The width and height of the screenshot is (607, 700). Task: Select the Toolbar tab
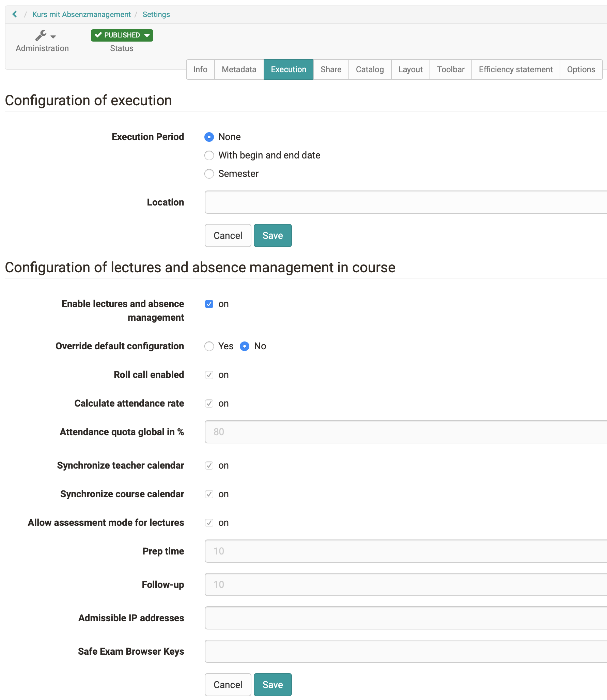450,70
